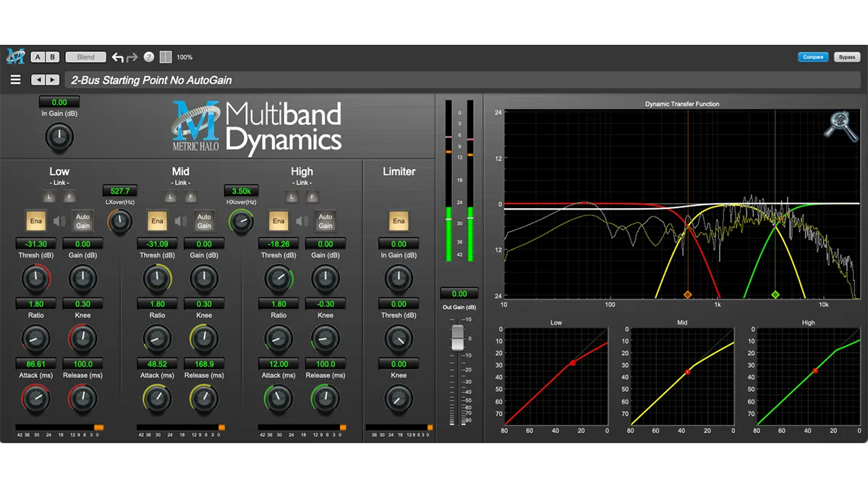This screenshot has height=488, width=868.
Task: Click Limiter Knee knob
Action: (399, 398)
